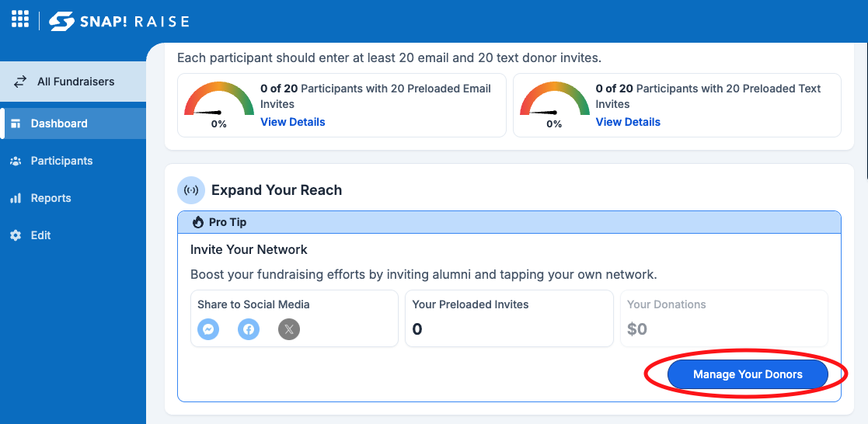Image resolution: width=868 pixels, height=424 pixels.
Task: Click the All Fundraisers swap arrows icon
Action: point(20,82)
